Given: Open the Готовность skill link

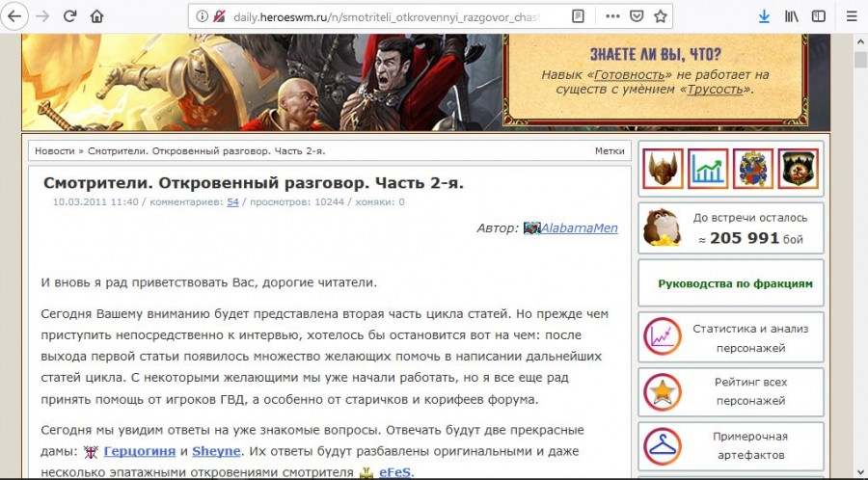Looking at the screenshot, I should click(629, 74).
